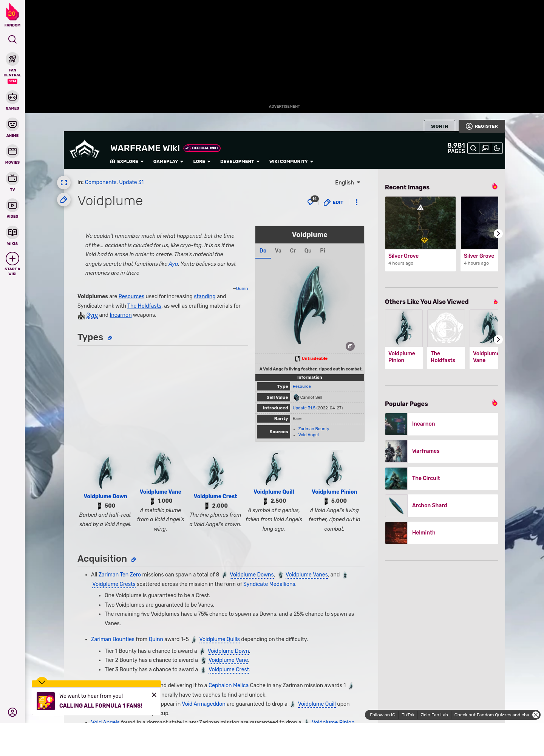Screen dimensions: 544x756
Task: Open the Voidplume Quill type link
Action: click(274, 492)
